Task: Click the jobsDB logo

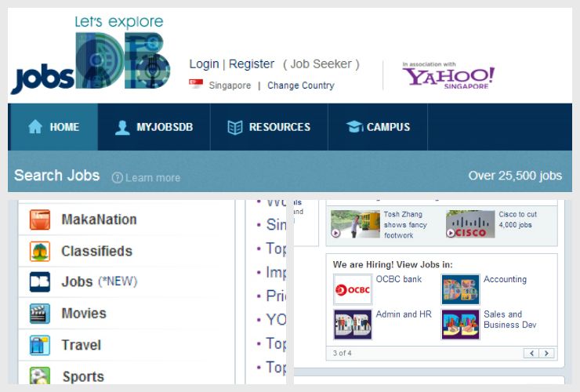Action: tap(90, 56)
